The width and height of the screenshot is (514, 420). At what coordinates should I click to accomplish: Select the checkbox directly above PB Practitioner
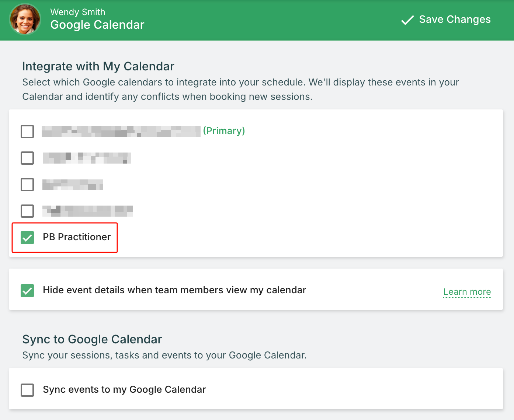tap(27, 211)
